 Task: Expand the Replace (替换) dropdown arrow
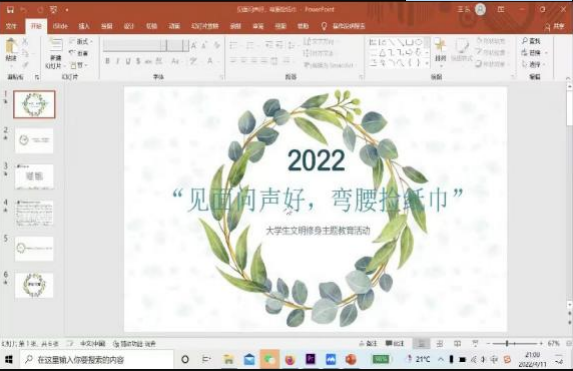[546, 53]
